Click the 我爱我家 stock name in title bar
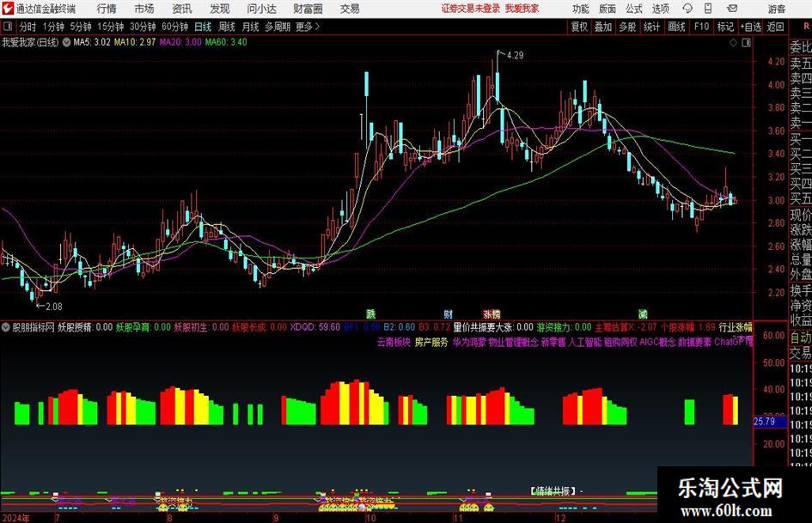 tap(522, 9)
